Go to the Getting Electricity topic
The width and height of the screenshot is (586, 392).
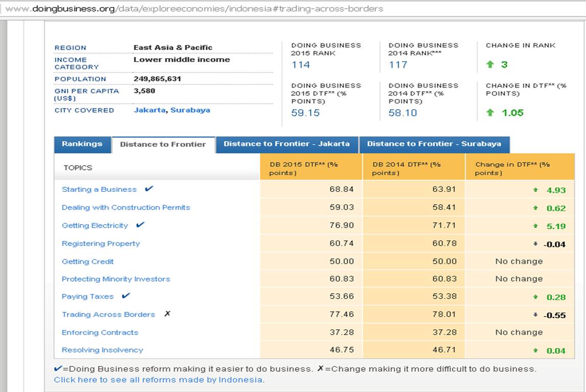95,225
